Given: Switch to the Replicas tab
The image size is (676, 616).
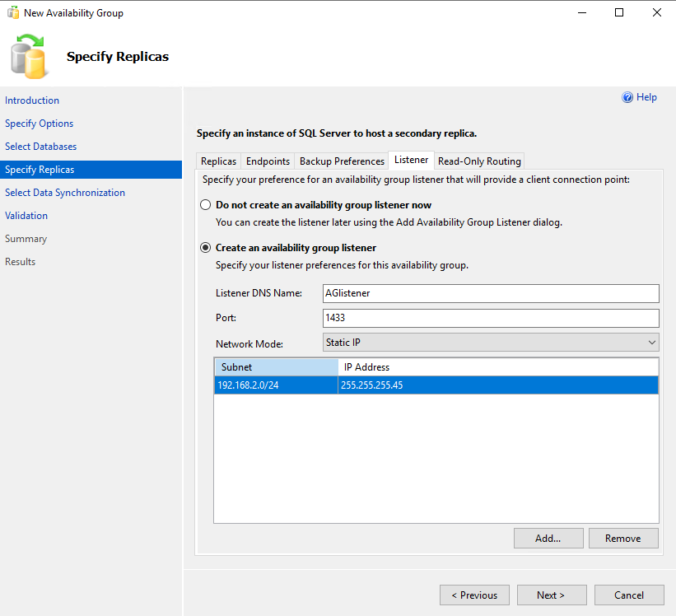Looking at the screenshot, I should point(218,161).
